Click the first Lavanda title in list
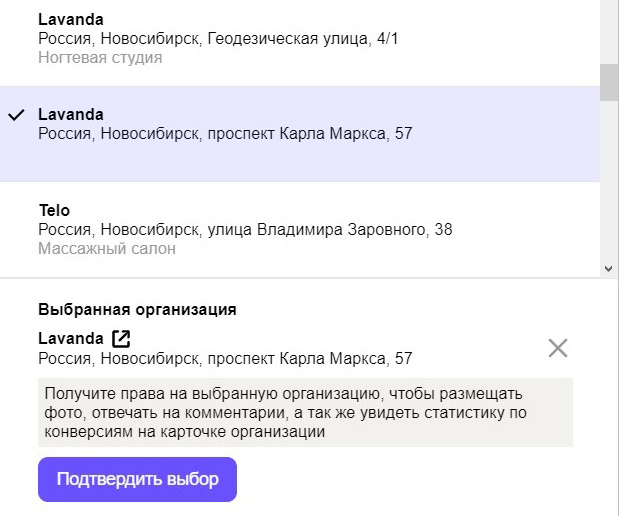The height and width of the screenshot is (516, 619). [x=71, y=19]
